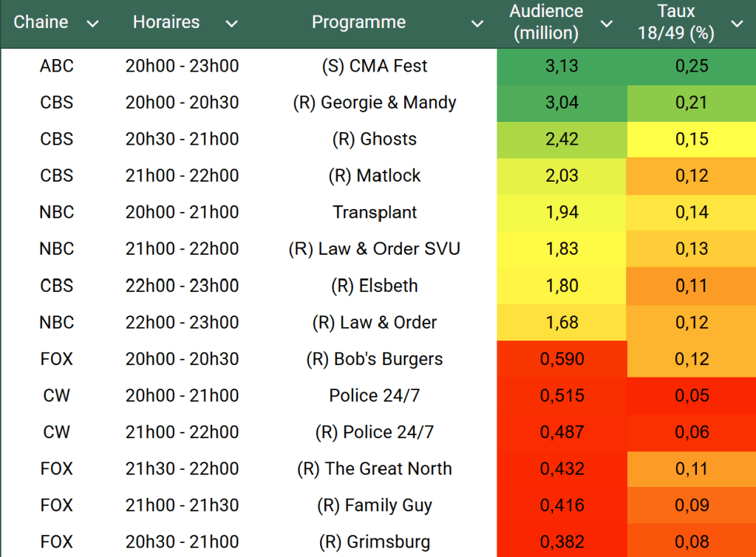The image size is (756, 557).
Task: Click the Law & Order SVU cell
Action: (375, 249)
